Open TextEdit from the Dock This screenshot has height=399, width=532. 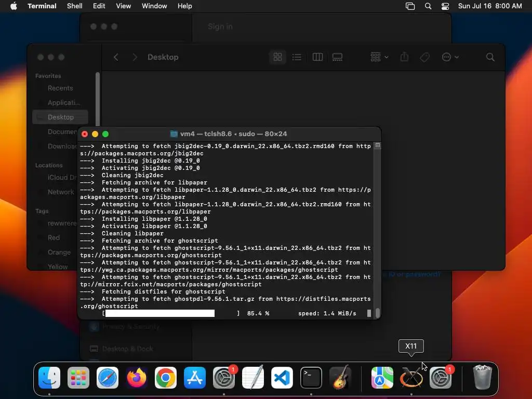click(x=253, y=378)
